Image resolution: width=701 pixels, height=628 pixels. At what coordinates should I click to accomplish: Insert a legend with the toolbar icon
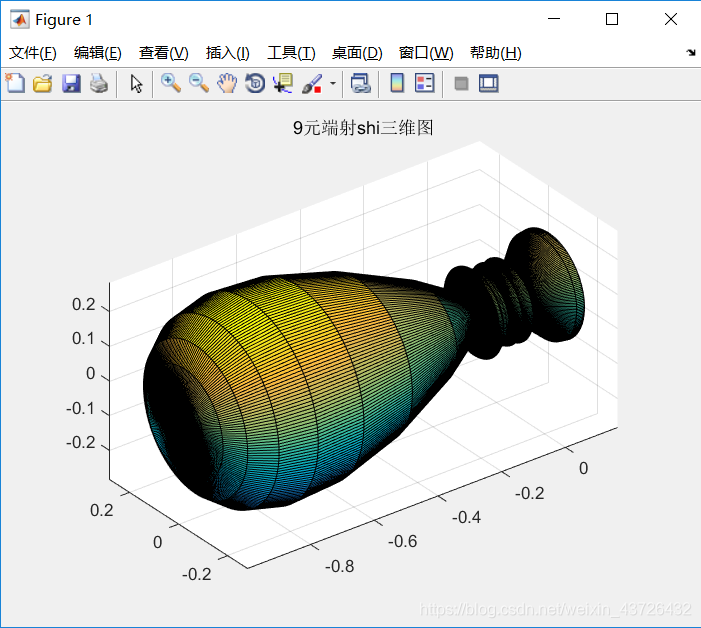point(424,84)
